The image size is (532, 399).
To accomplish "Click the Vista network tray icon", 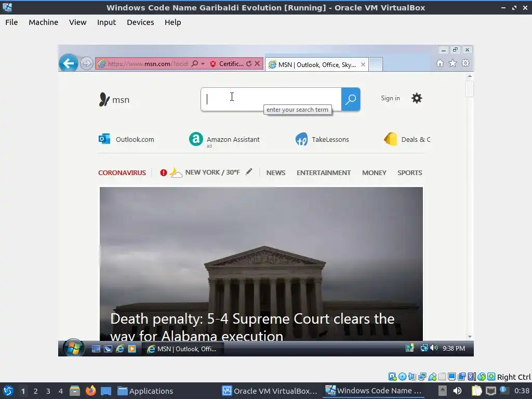I will 424,348.
